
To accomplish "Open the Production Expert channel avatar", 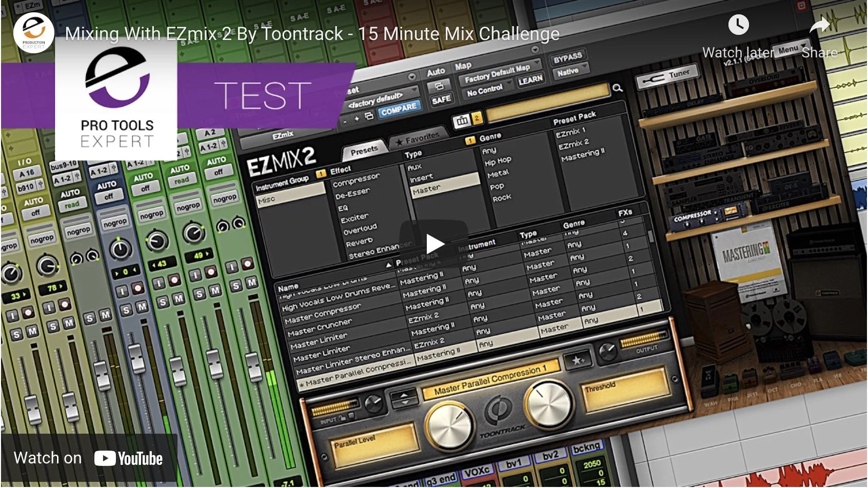I will click(34, 32).
